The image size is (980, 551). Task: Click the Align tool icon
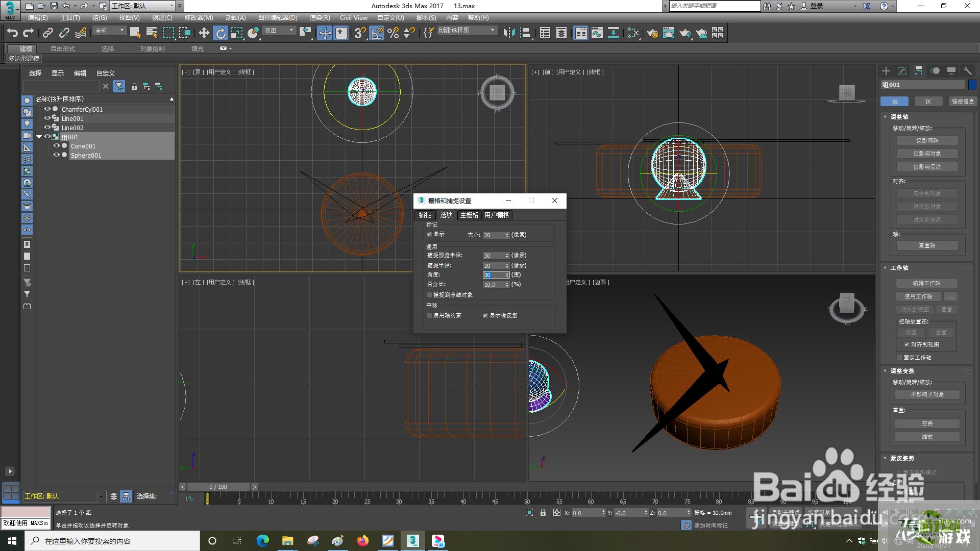(525, 33)
